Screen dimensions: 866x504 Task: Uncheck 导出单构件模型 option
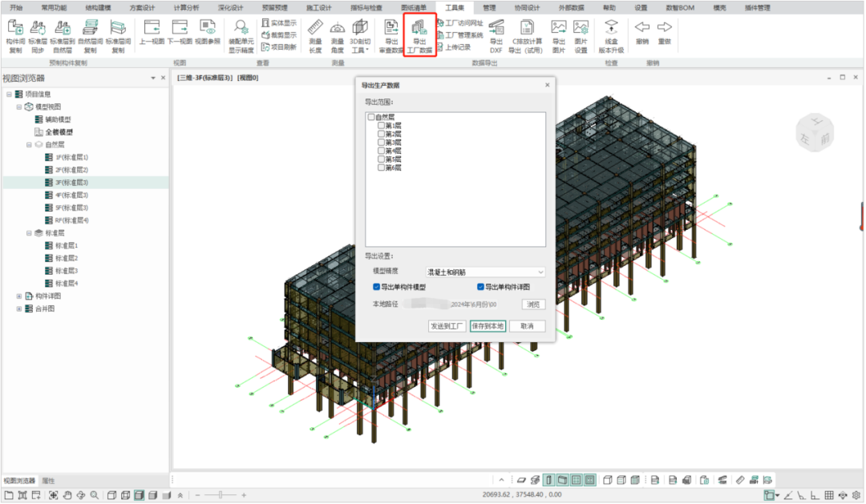(376, 287)
